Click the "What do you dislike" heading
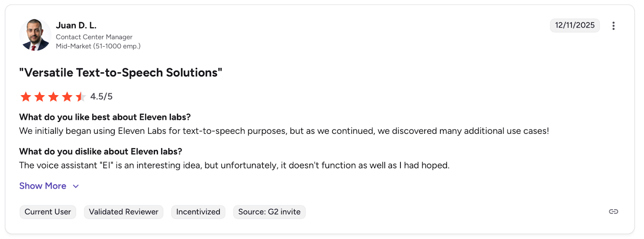Viewport: 644px width, 239px height. pyautogui.click(x=101, y=151)
